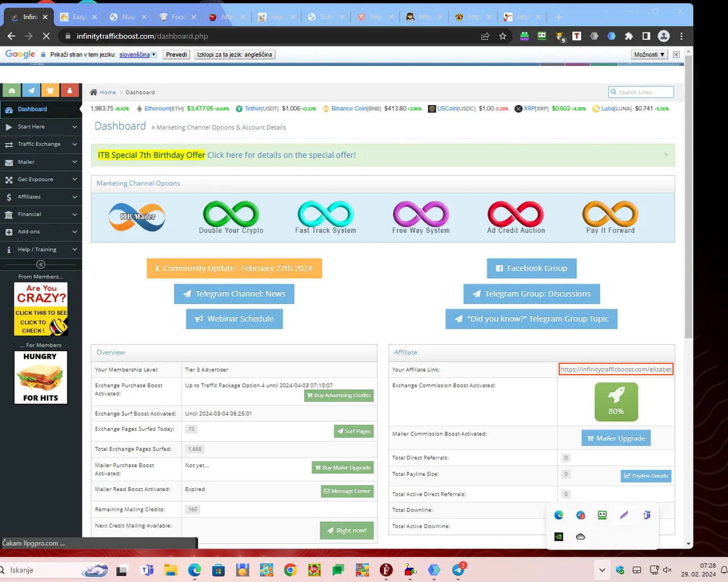Click Buy Advertising Credits button

tap(339, 396)
